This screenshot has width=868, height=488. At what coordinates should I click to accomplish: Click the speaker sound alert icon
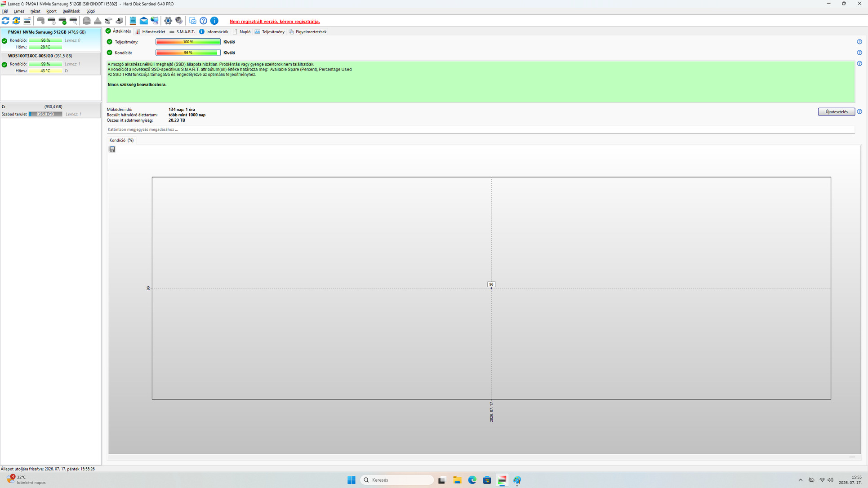pos(179,21)
